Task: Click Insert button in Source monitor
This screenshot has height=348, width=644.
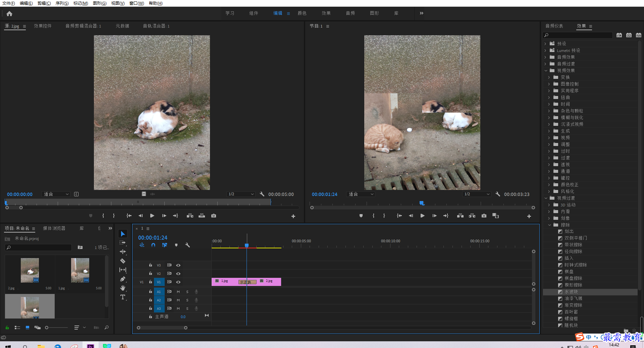Action: pyautogui.click(x=190, y=216)
